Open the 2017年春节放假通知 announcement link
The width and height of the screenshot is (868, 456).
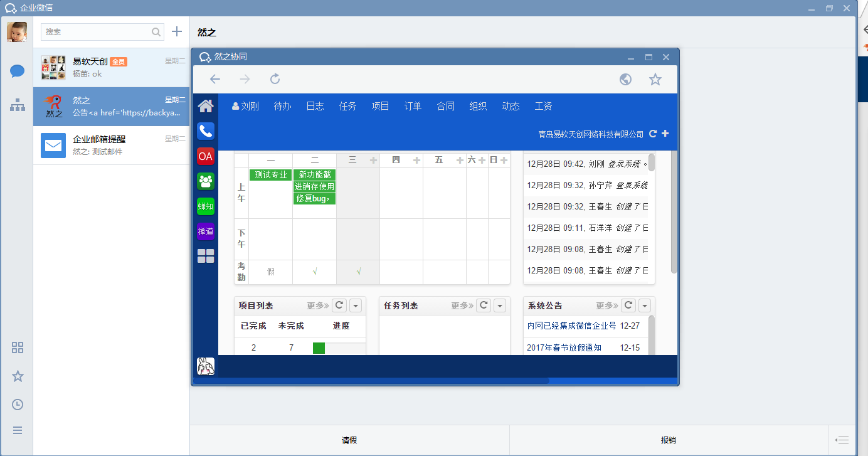(x=564, y=347)
